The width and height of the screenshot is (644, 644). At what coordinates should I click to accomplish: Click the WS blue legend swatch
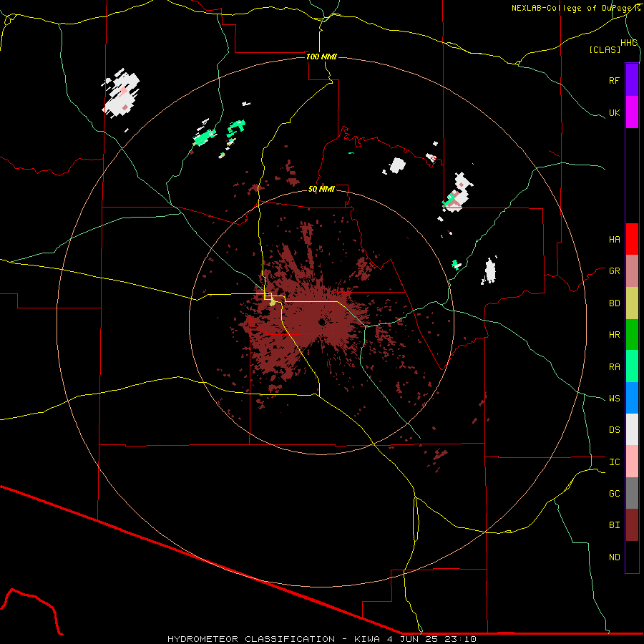click(x=632, y=398)
